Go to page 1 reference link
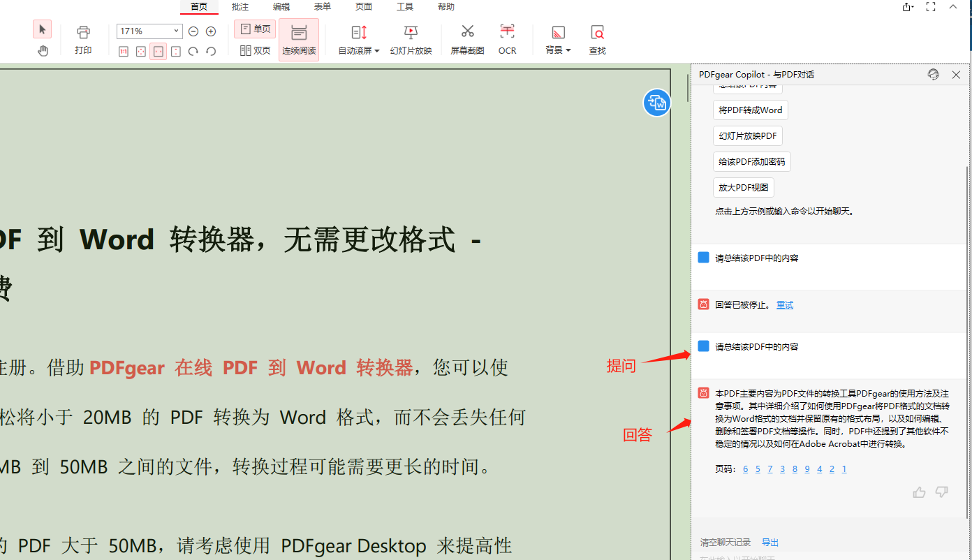The image size is (972, 560). click(844, 469)
